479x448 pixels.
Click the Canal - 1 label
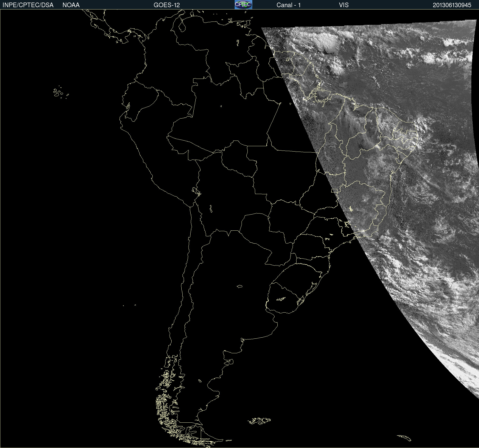[x=288, y=5]
